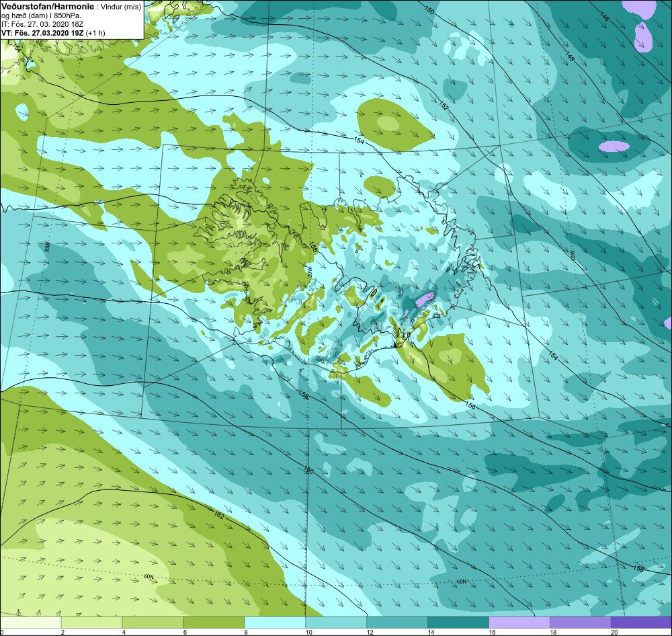Click legend scale number '14'
The width and height of the screenshot is (672, 636).
431,632
